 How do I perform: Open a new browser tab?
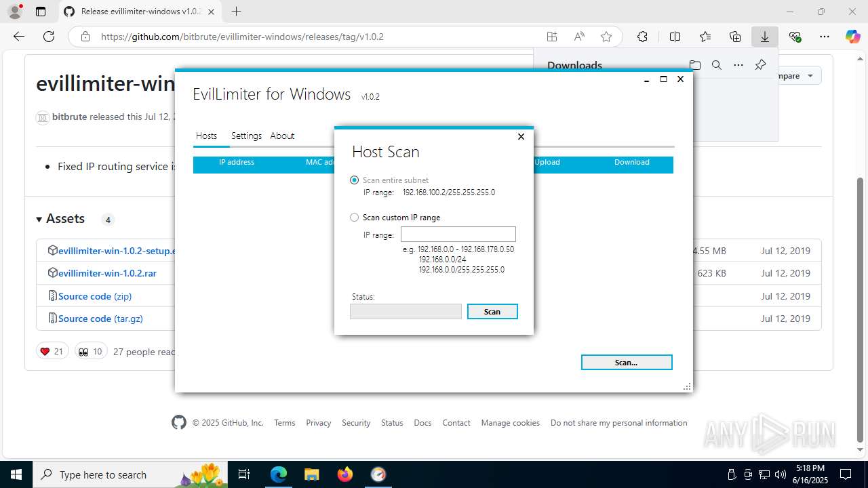[x=236, y=12]
